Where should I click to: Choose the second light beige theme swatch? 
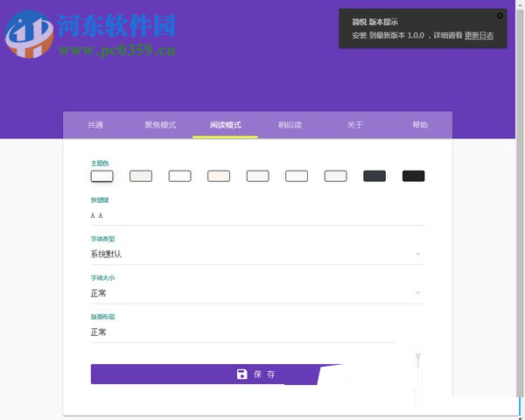[x=141, y=176]
